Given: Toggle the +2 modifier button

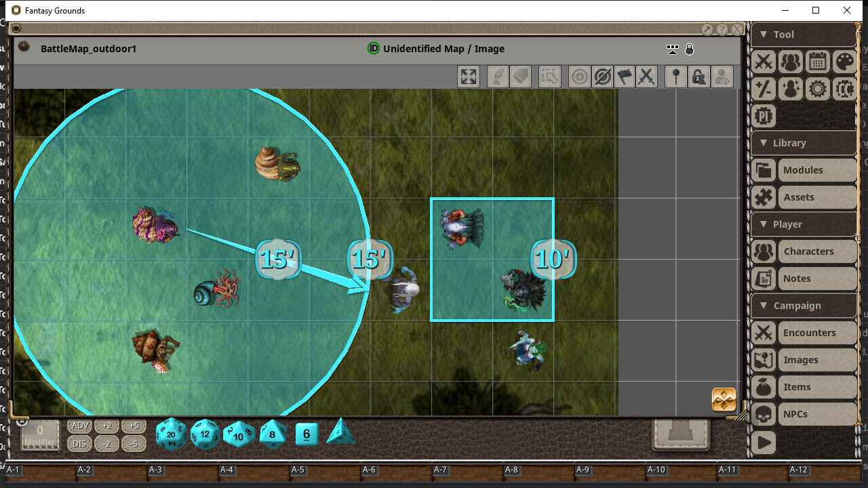Looking at the screenshot, I should pos(106,426).
